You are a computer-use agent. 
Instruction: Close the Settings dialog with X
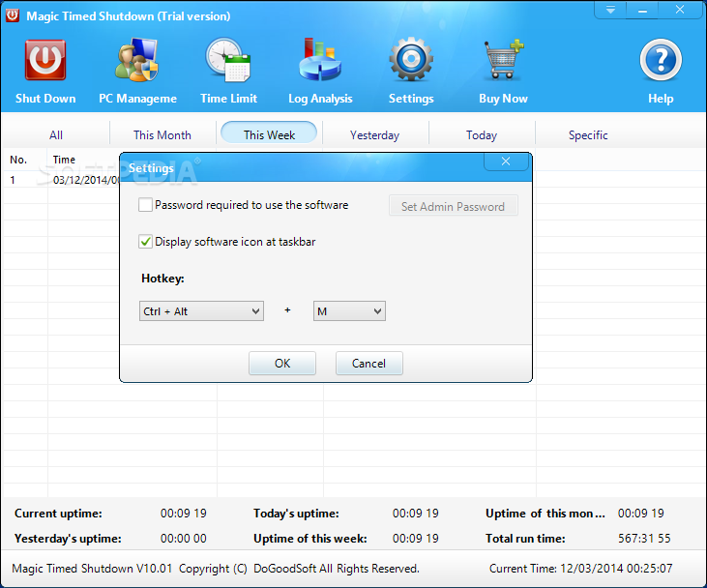[506, 162]
